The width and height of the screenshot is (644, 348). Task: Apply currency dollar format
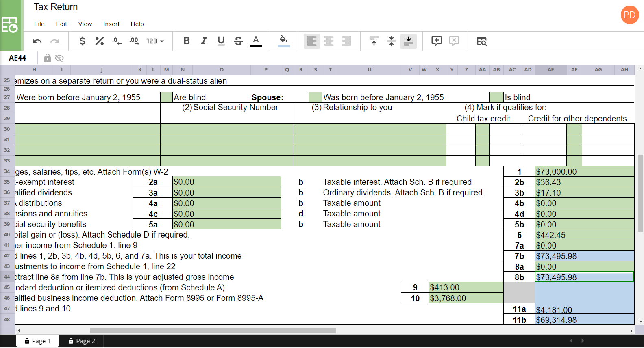coord(83,41)
